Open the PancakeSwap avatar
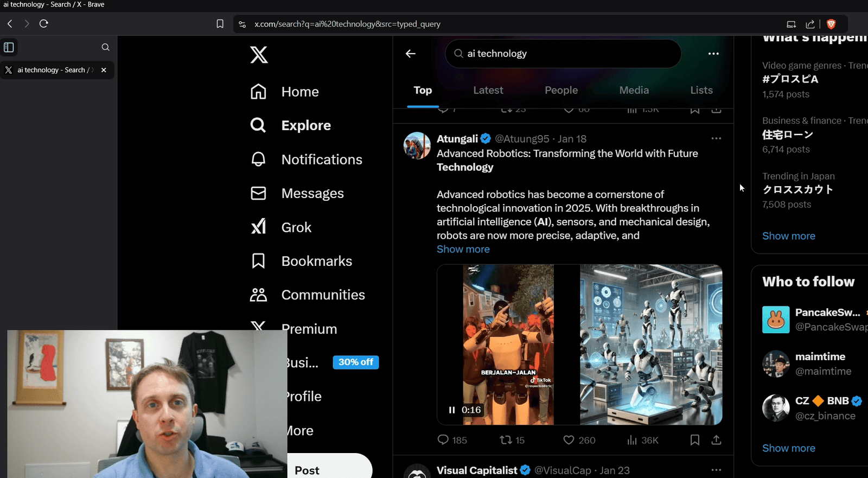Viewport: 868px width, 478px height. pos(776,320)
